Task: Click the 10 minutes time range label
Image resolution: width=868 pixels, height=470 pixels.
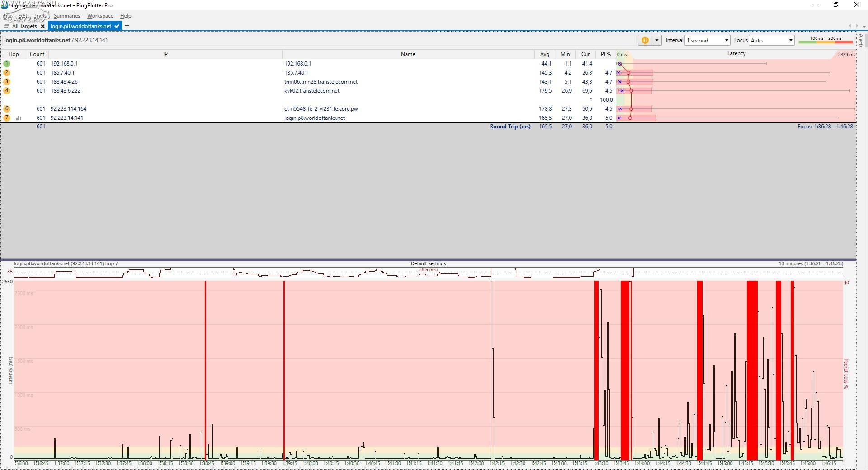Action: pos(811,263)
